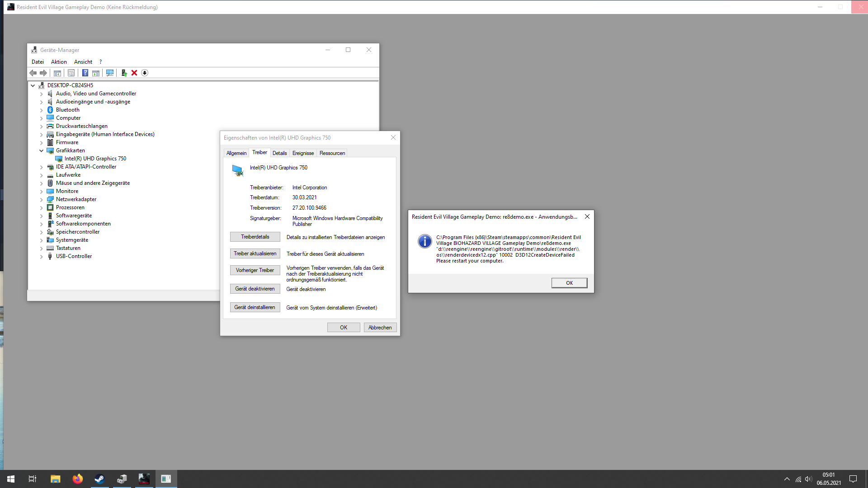Click the Abbrechen button
Image resolution: width=868 pixels, height=488 pixels.
[380, 328]
